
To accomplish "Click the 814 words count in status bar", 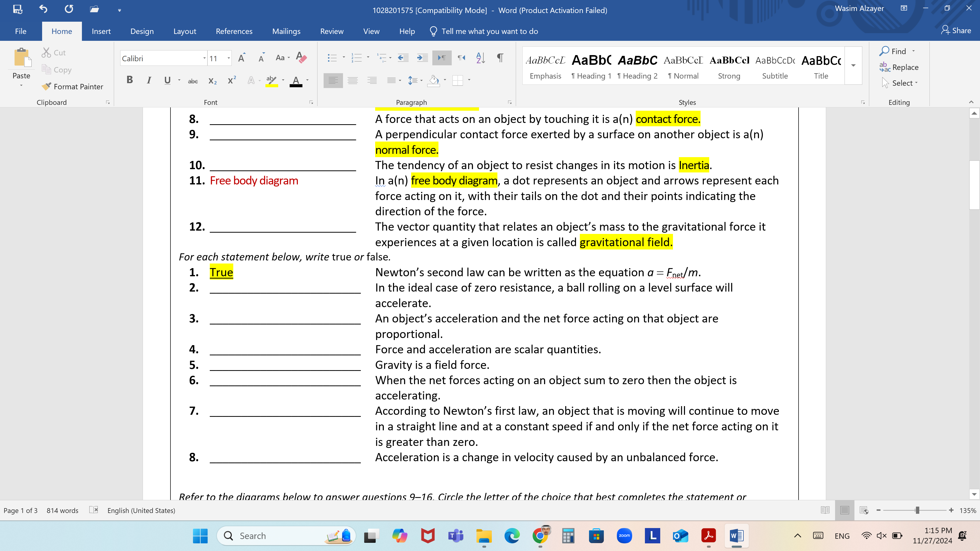I will [62, 510].
